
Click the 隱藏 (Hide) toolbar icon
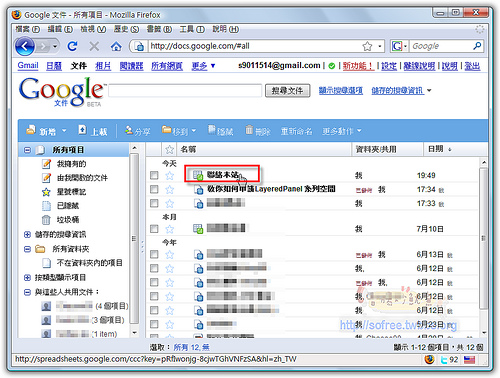pos(220,131)
